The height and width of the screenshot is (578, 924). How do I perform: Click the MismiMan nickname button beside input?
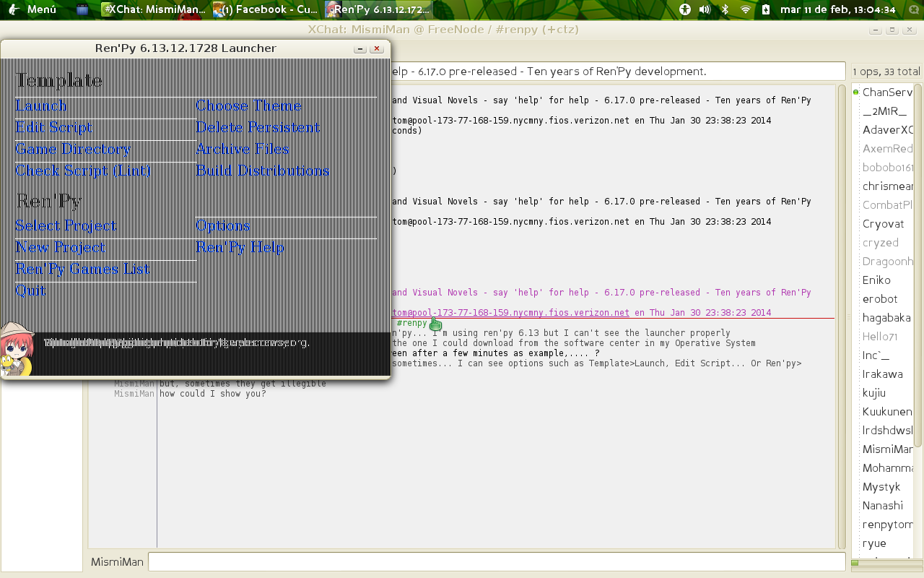coord(117,561)
